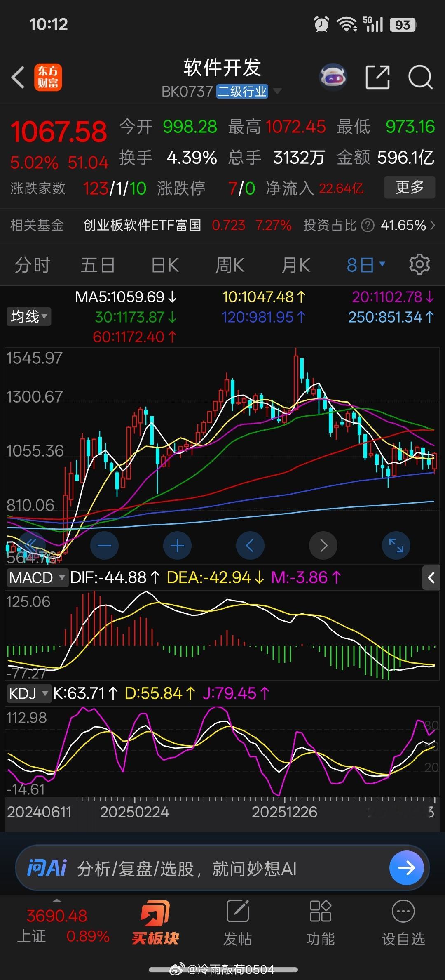Tap the J:79.45 reading

(236, 693)
